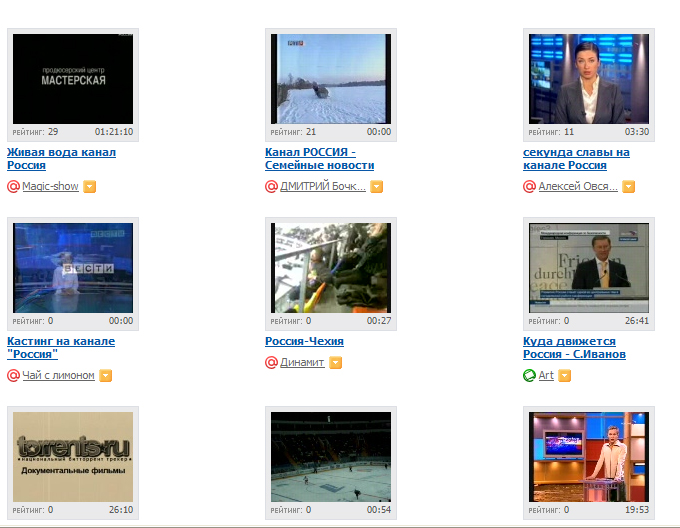Viewport: 680px width, 528px height.
Task: Click the @ mail icon beside Magic-show
Action: 13,186
